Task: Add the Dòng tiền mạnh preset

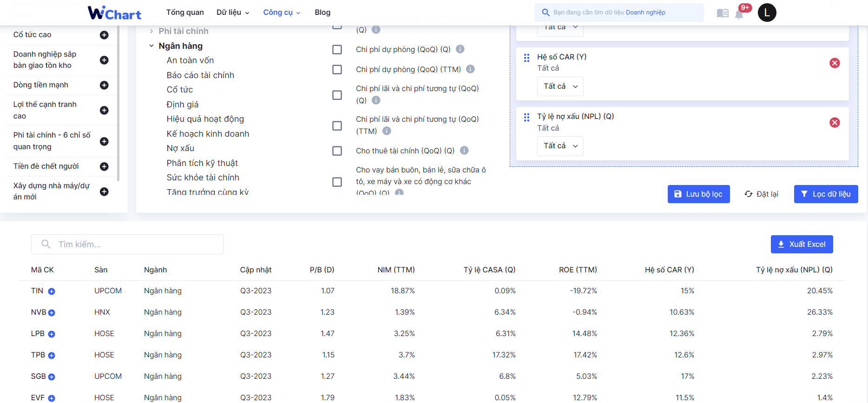Action: (104, 85)
